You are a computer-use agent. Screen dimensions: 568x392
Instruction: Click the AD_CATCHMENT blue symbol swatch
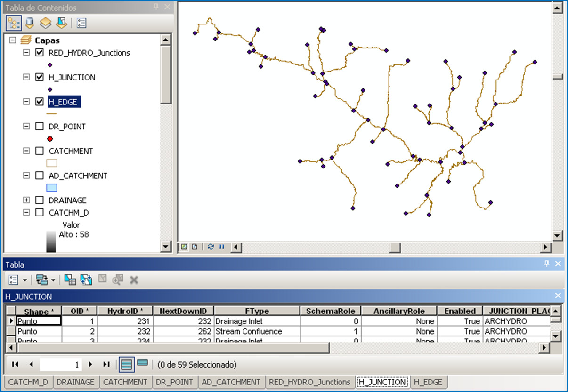[52, 188]
